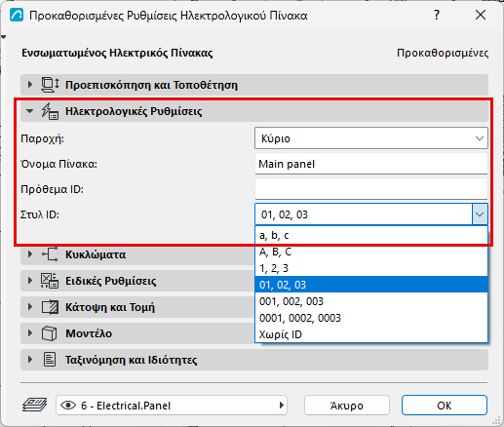This screenshot has height=427, width=504.
Task: Click the layers stack icon at bottom left
Action: pyautogui.click(x=34, y=406)
